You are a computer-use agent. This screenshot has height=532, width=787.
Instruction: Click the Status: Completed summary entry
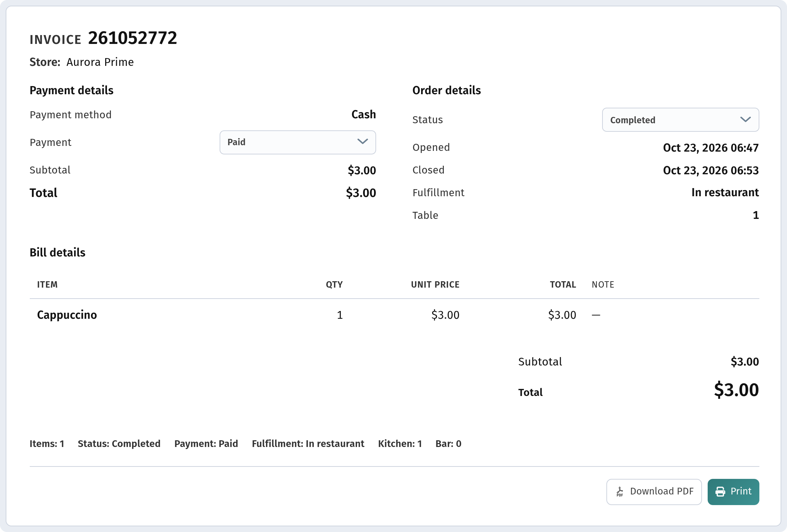pos(119,443)
